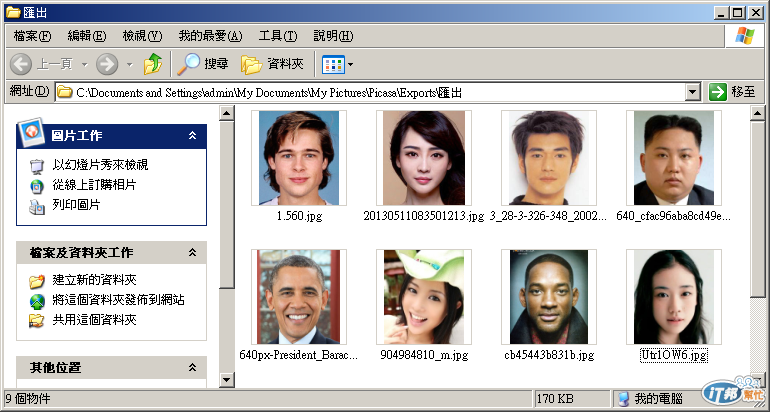
Task: Select thumbnail of 3_28-3-326-348_2002 image
Action: [549, 158]
